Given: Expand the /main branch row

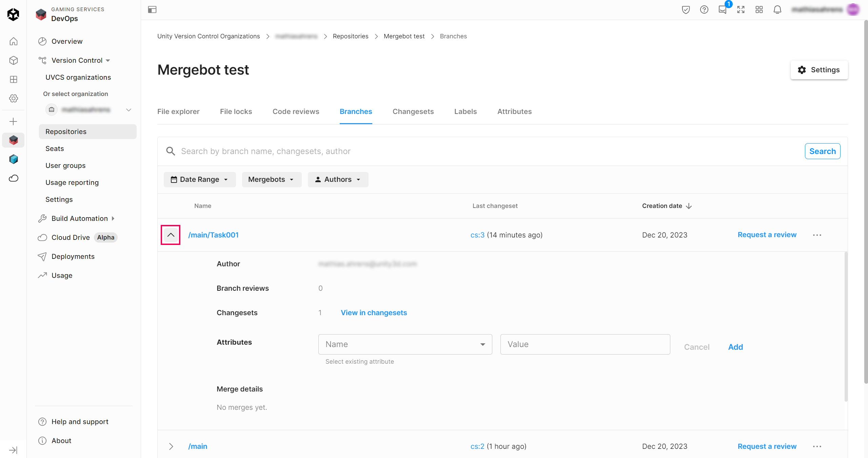Looking at the screenshot, I should pyautogui.click(x=171, y=446).
